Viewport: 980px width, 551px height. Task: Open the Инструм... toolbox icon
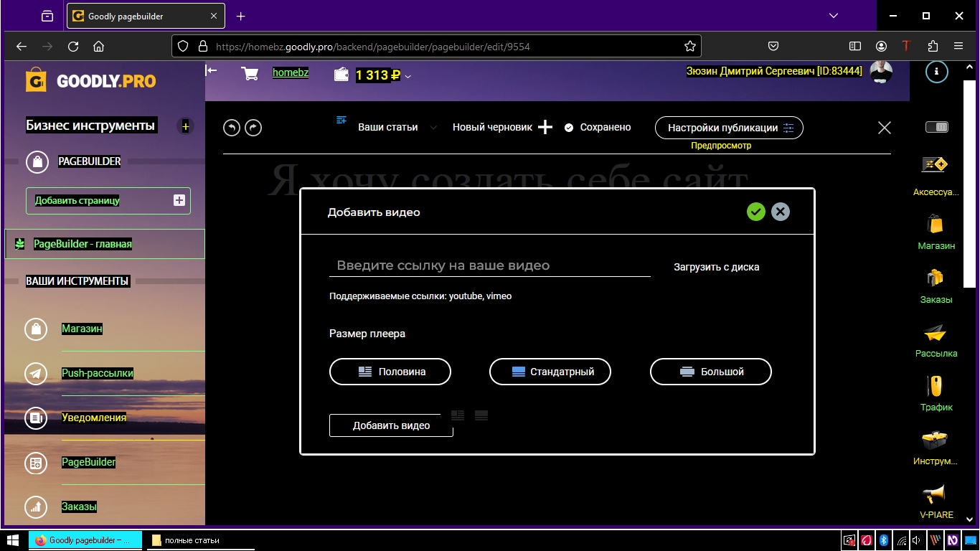(935, 440)
